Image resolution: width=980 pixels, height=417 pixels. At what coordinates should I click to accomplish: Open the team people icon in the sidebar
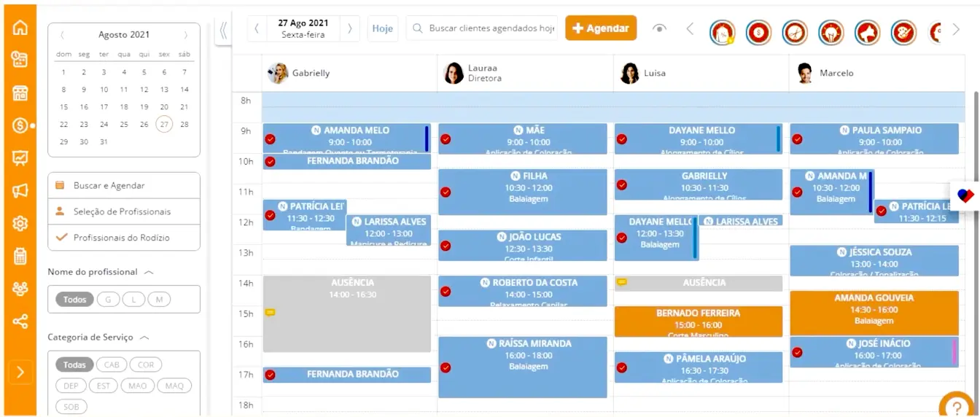pos(20,289)
